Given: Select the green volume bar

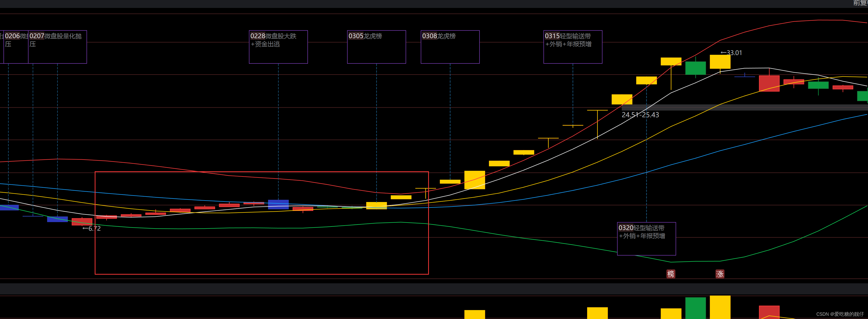Looking at the screenshot, I should 695,308.
